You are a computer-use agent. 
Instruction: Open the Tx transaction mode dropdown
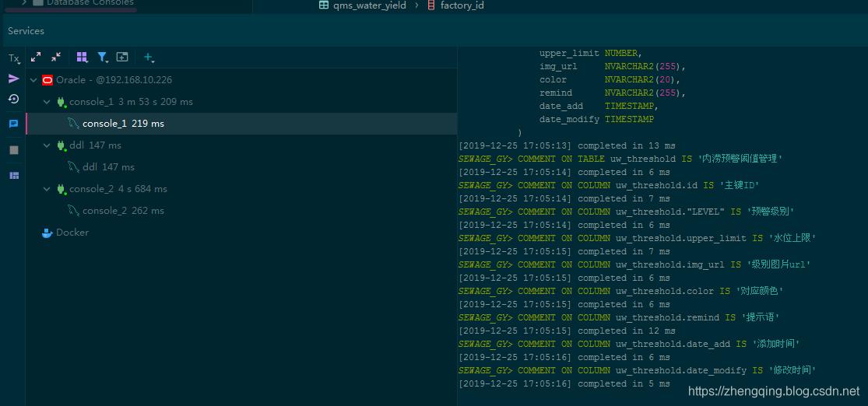coord(14,58)
